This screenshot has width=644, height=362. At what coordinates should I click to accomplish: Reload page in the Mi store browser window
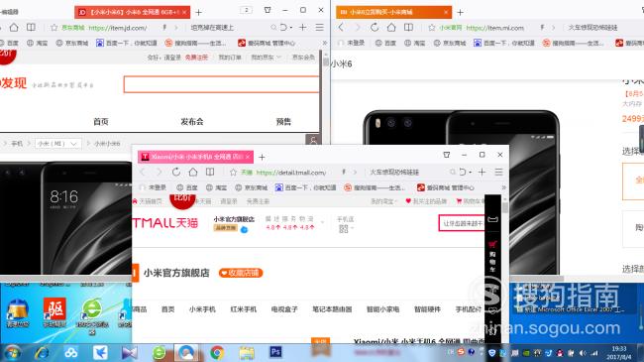[x=375, y=28]
